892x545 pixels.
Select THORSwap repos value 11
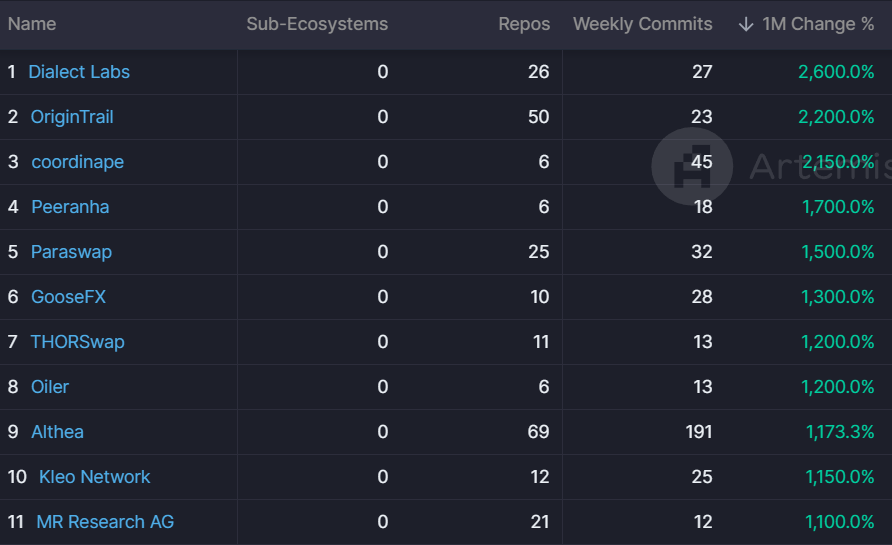coord(541,341)
